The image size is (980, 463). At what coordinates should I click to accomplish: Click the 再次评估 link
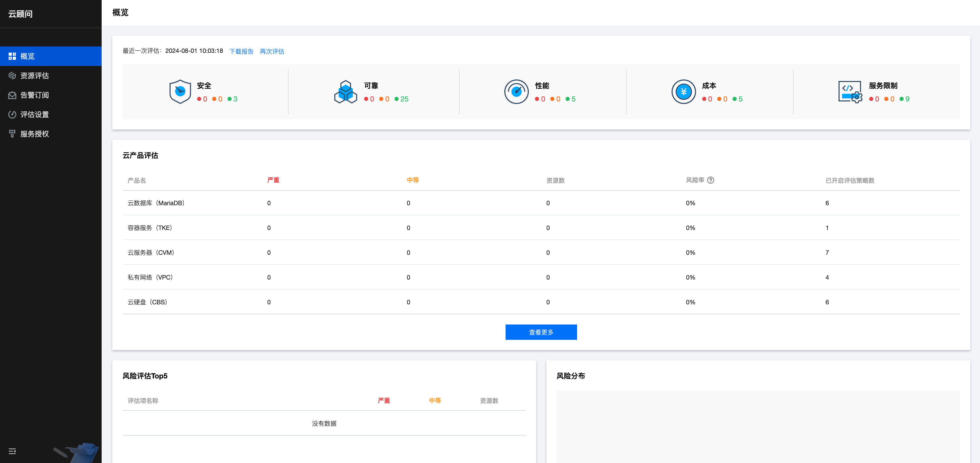pos(272,51)
